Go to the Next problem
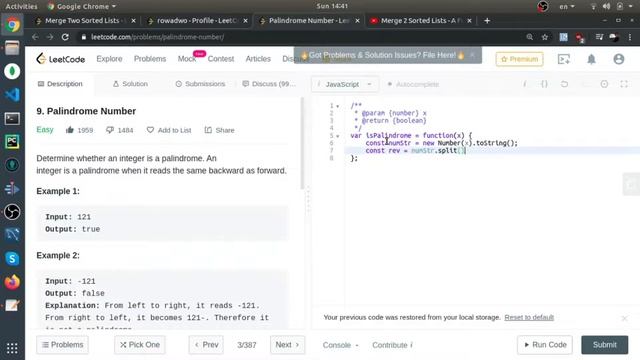640x360 pixels. click(x=287, y=345)
